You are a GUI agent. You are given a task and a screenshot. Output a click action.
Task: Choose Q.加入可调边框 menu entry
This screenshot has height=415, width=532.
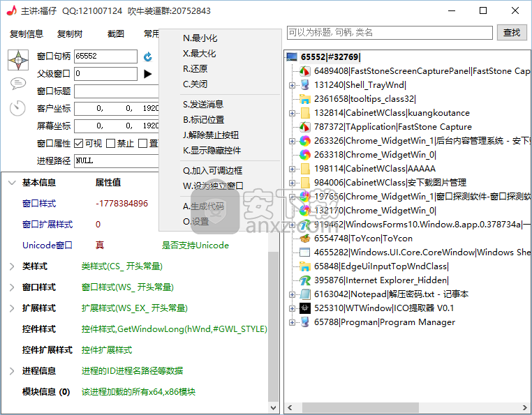(220, 170)
